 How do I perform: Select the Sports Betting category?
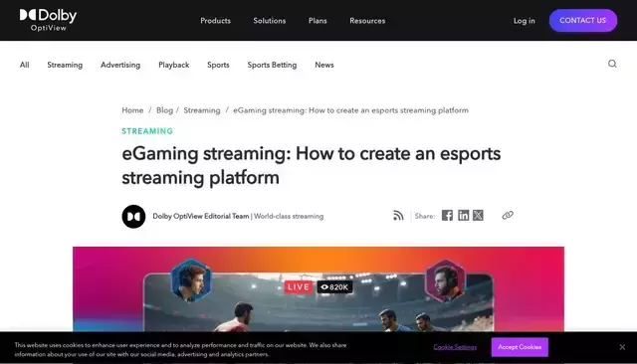pyautogui.click(x=272, y=65)
